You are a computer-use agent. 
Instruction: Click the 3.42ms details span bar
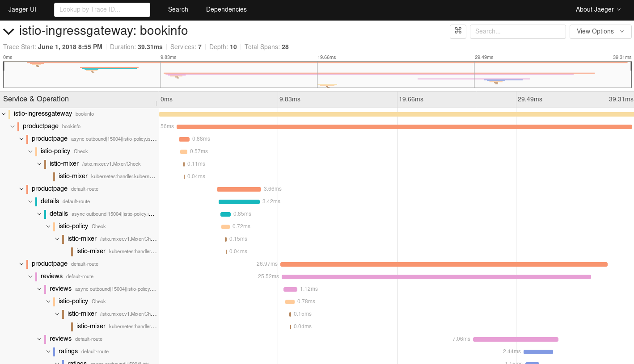click(x=239, y=202)
